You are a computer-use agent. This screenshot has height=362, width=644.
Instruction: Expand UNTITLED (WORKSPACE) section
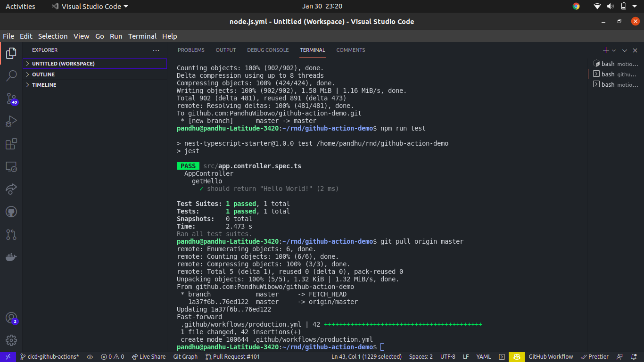point(94,64)
